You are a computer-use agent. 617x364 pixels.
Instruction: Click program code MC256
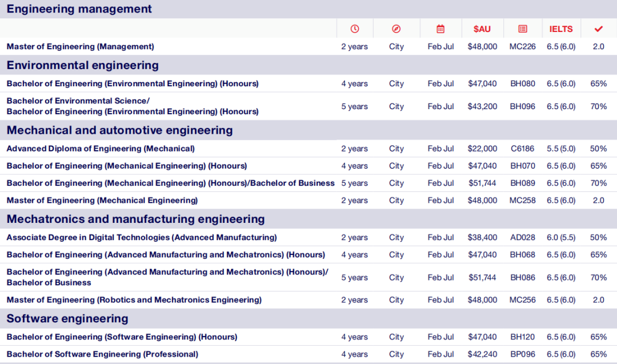pyautogui.click(x=523, y=300)
